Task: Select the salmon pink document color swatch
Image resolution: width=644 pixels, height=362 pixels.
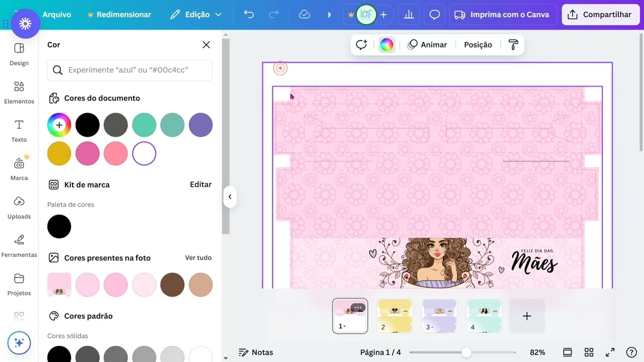Action: pos(116,153)
